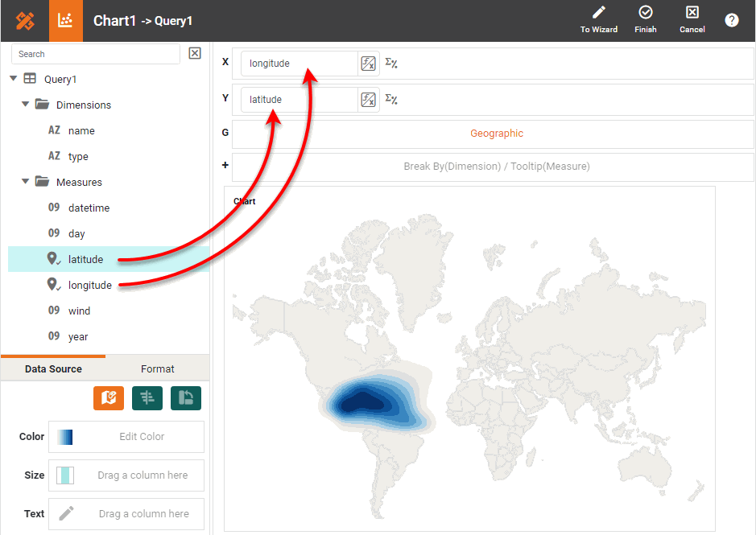Click the Cancel icon in the header
The height and width of the screenshot is (535, 756).
tap(692, 13)
